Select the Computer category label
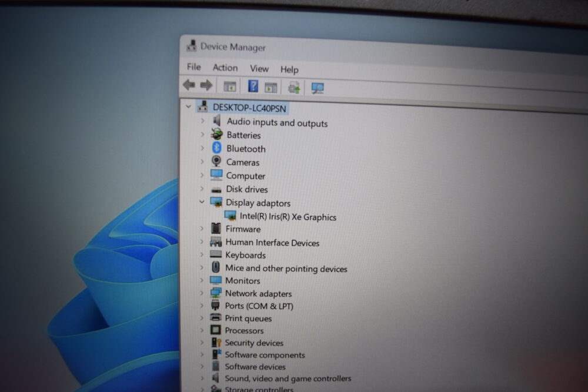This screenshot has width=588, height=392. pyautogui.click(x=246, y=176)
